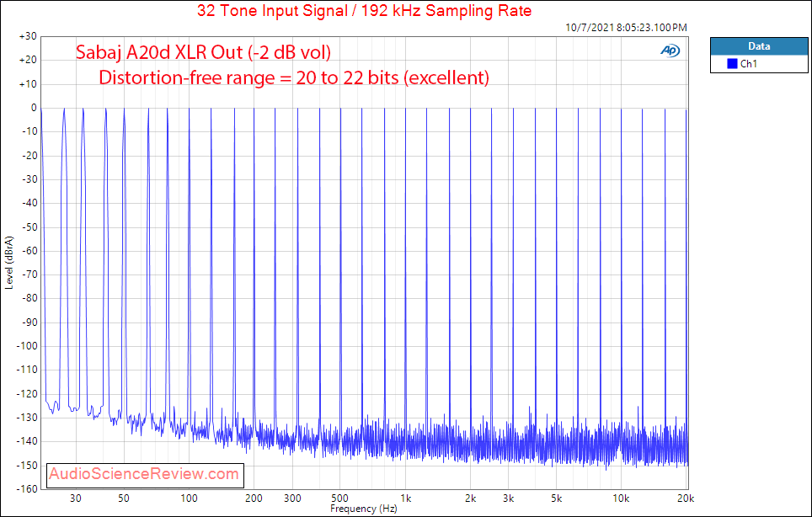Click the -140 level axis tick
Viewport: 812px width, 517px height.
pyautogui.click(x=27, y=441)
